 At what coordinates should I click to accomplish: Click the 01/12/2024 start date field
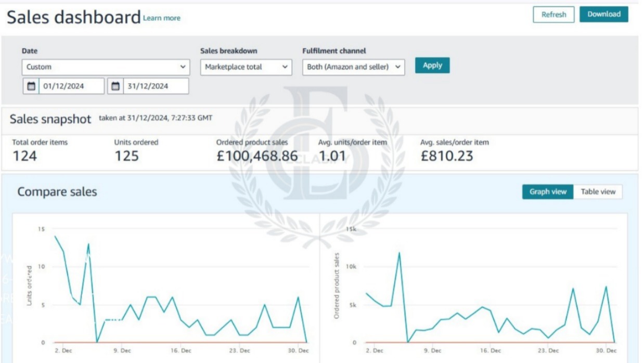(71, 86)
